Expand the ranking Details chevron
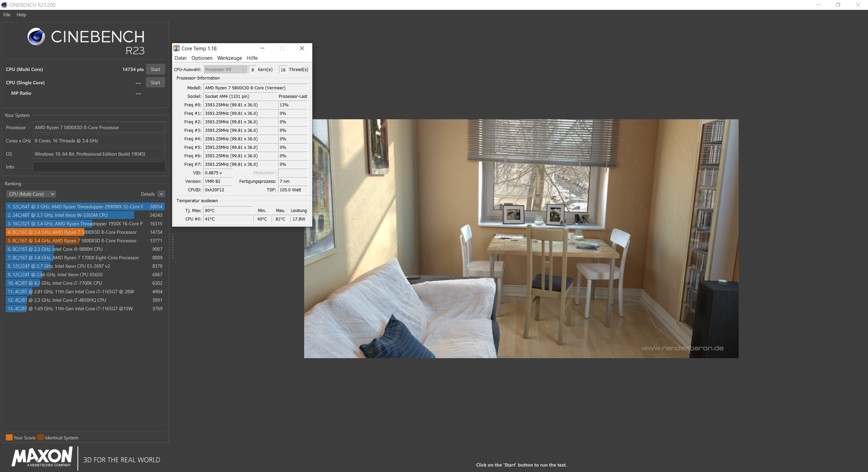 162,194
